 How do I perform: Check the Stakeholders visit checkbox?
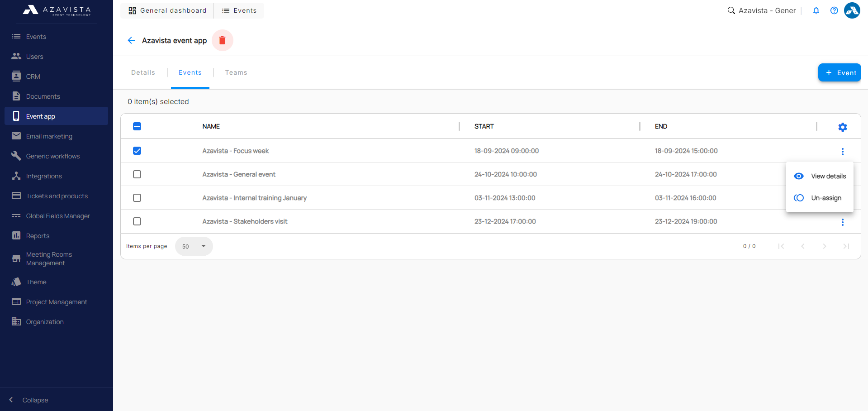tap(137, 221)
